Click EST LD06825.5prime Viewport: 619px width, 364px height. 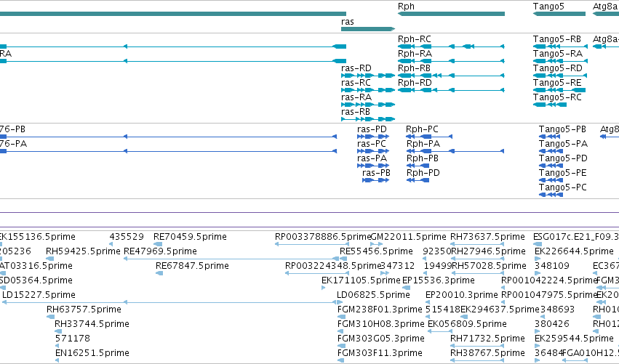373,295
